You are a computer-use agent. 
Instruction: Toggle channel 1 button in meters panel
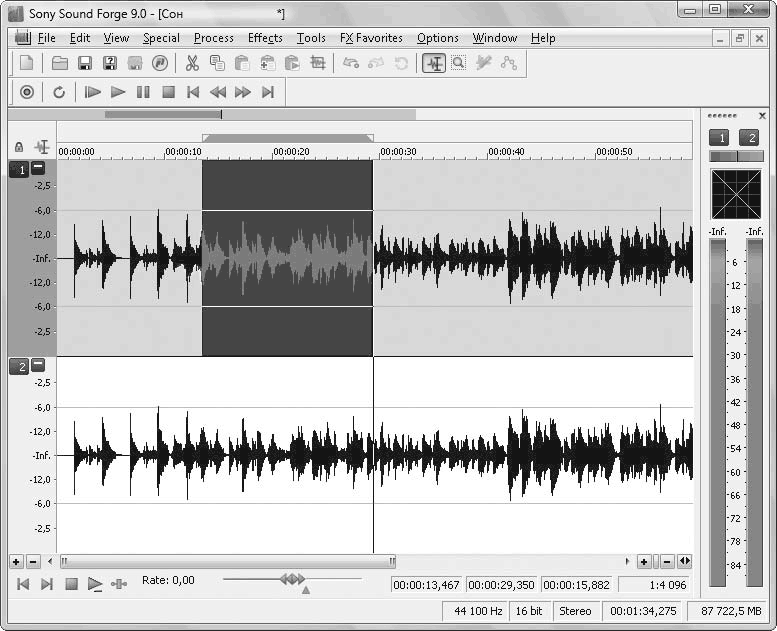(x=718, y=138)
